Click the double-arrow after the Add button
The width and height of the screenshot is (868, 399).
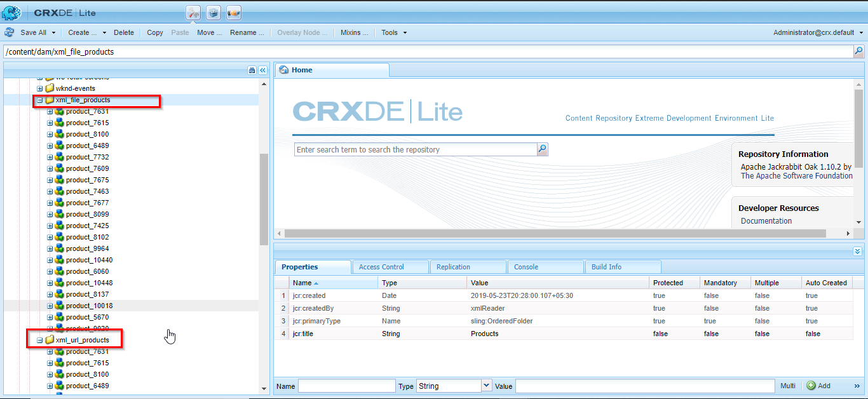pos(856,386)
